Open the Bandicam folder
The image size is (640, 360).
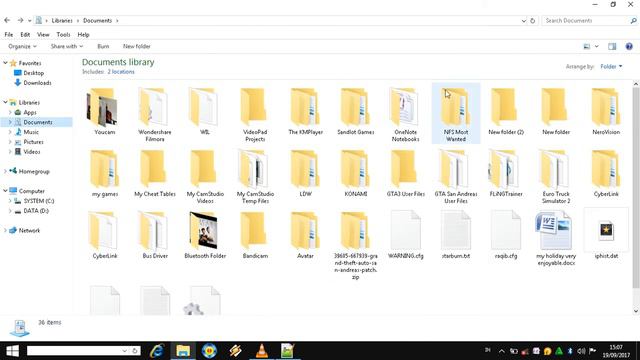pyautogui.click(x=255, y=235)
